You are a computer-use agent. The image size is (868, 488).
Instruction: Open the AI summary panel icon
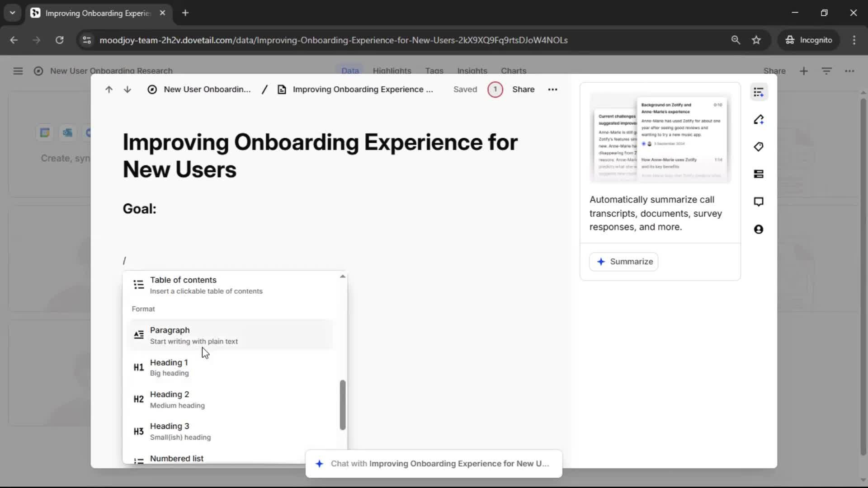click(x=759, y=92)
